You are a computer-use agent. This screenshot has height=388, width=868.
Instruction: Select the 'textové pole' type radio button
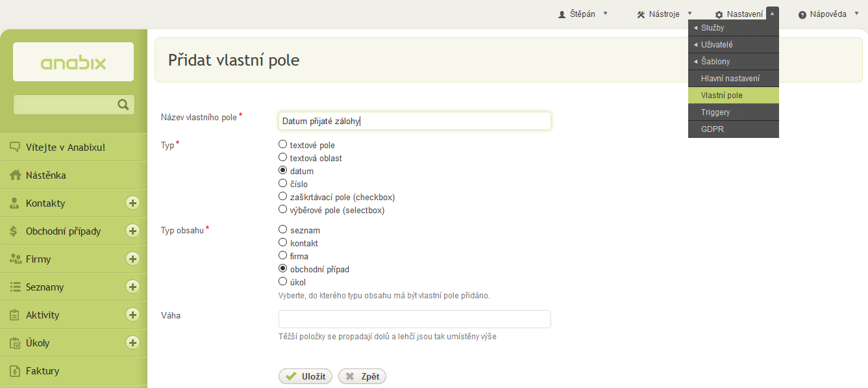click(x=282, y=144)
